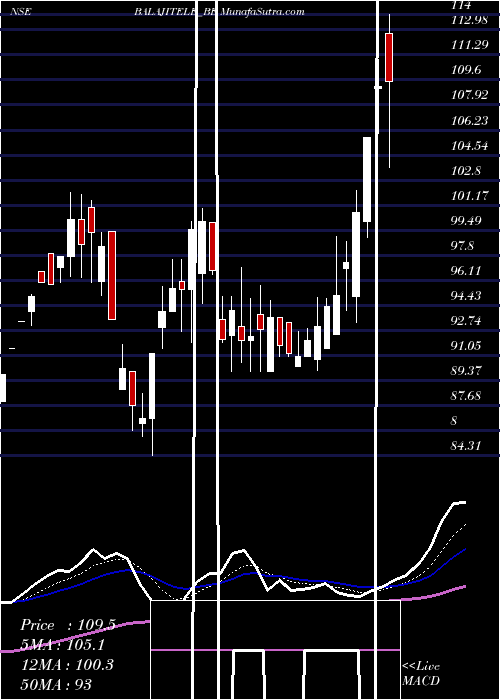The image size is (500, 700).
Task: Click the MunafaSutra.com site label
Action: pos(262,12)
